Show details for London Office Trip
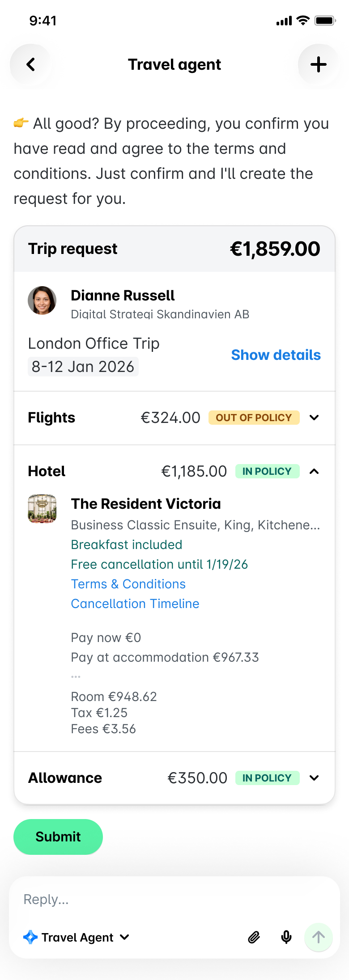This screenshot has width=349, height=980. click(276, 355)
